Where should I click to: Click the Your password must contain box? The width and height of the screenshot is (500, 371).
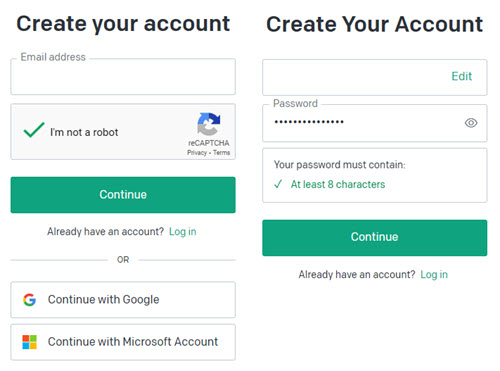(x=375, y=175)
